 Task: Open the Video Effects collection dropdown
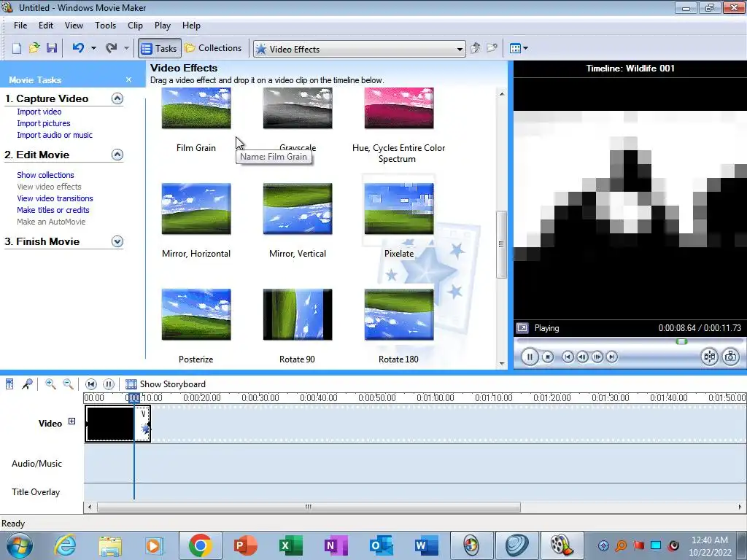point(460,49)
